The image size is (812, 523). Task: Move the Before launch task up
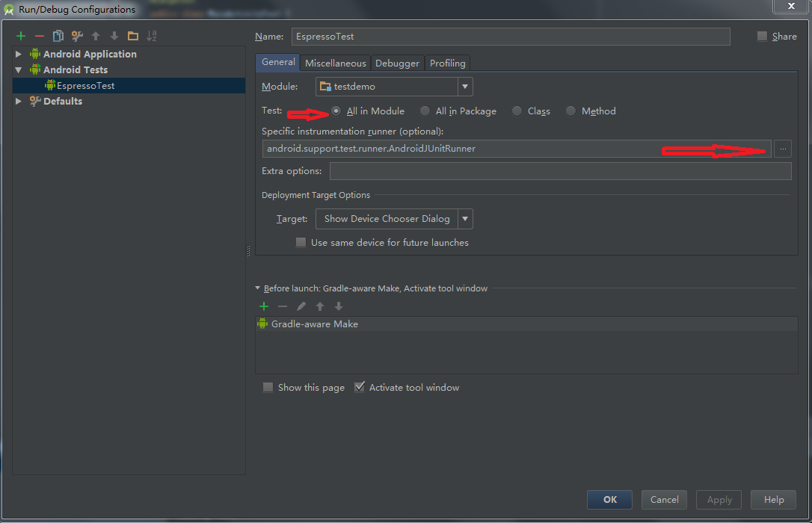tap(320, 306)
